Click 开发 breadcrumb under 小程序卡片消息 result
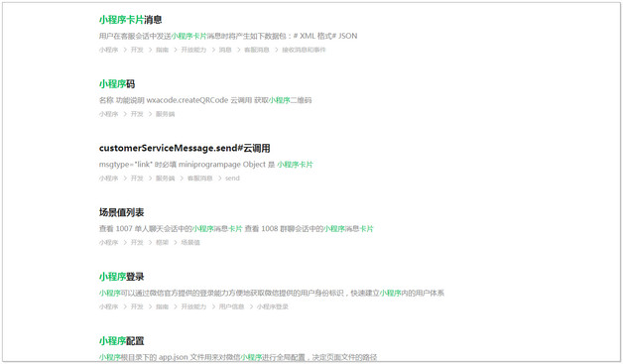Image resolution: width=623 pixels, height=364 pixels. [x=137, y=50]
